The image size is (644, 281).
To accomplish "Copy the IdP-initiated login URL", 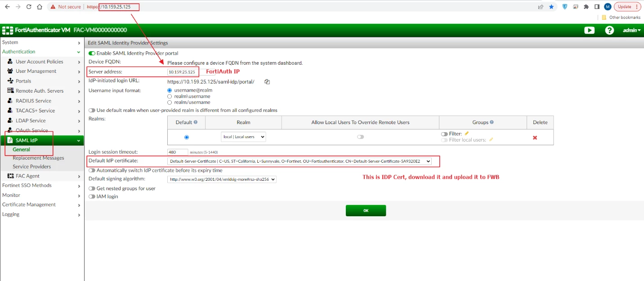I will click(267, 82).
